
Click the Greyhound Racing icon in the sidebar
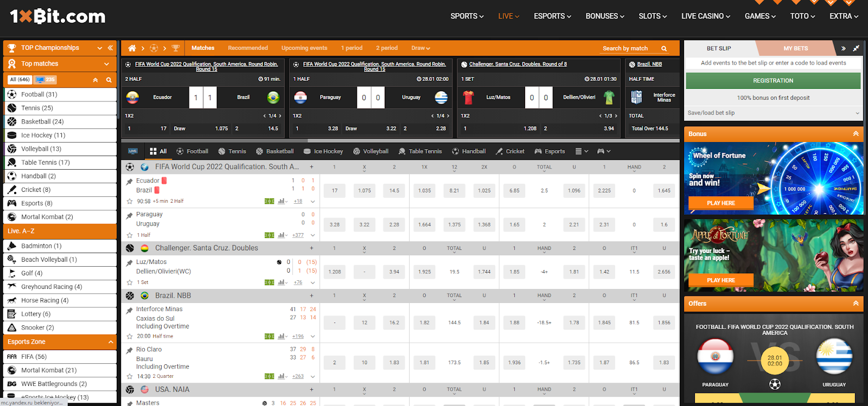click(11, 287)
